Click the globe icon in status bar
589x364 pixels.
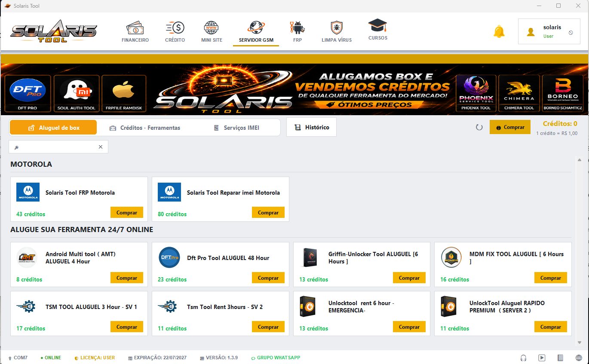pos(579,358)
